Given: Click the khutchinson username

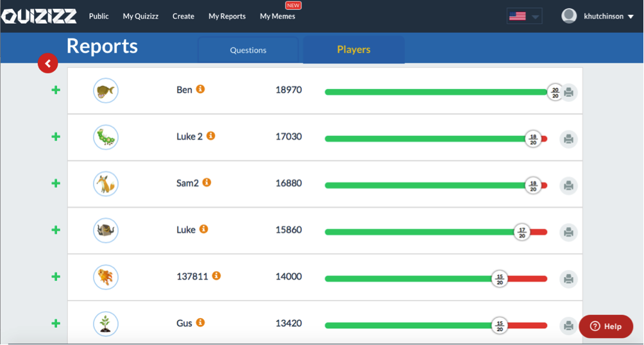Looking at the screenshot, I should click(604, 17).
